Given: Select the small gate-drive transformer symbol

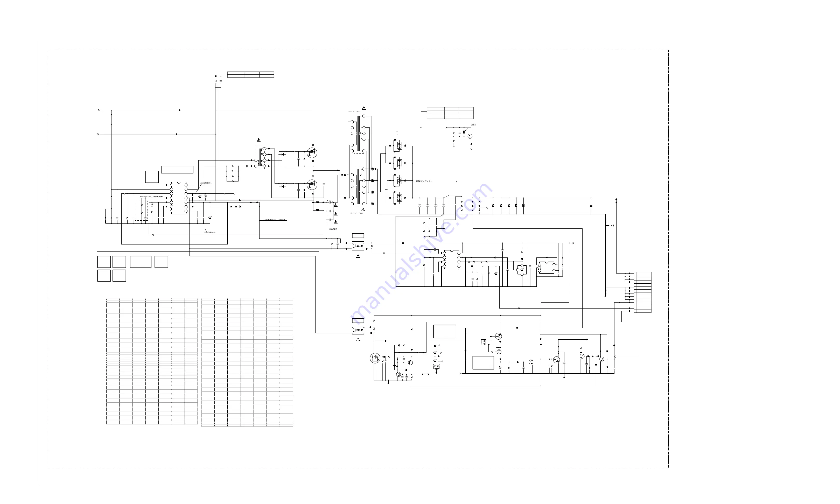Looking at the screenshot, I should [x=260, y=158].
